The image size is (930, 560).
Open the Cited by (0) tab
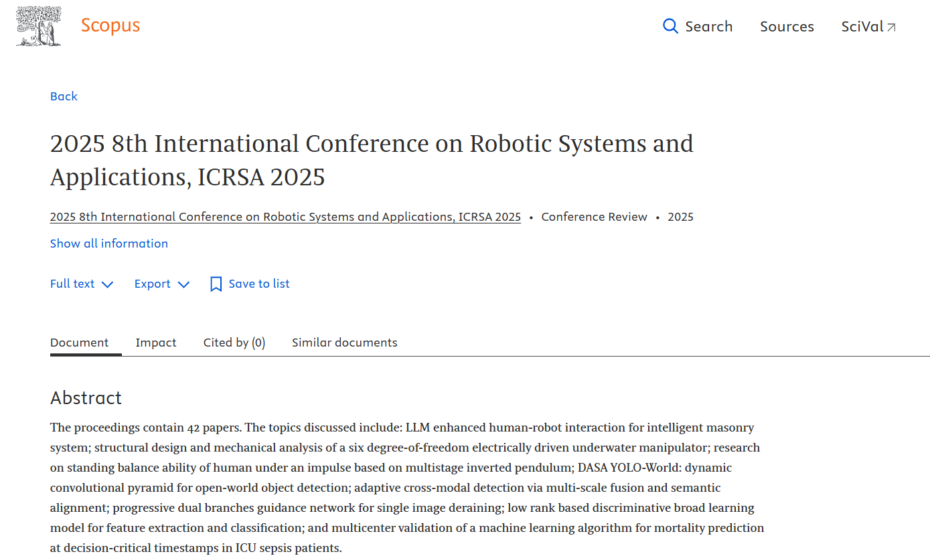234,343
